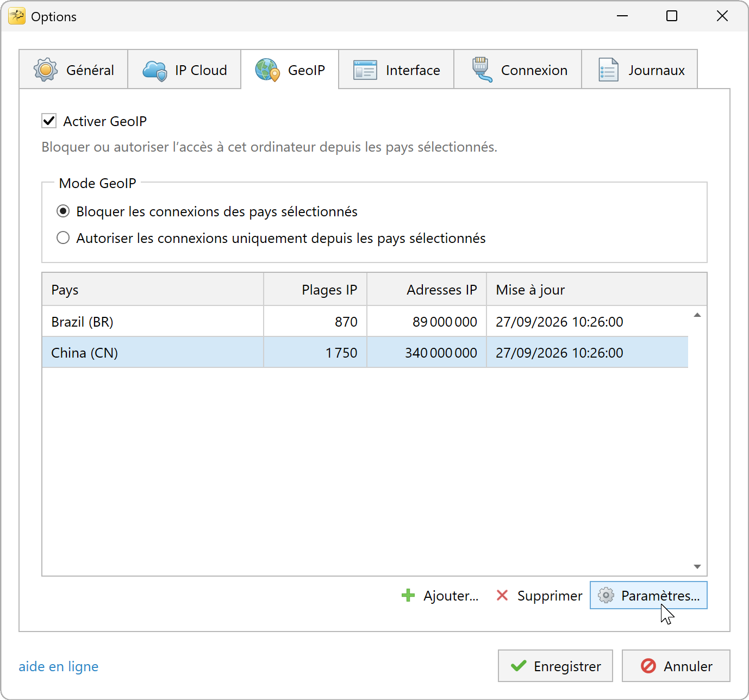Select the Brazil (BR) row
749x700 pixels.
point(365,321)
